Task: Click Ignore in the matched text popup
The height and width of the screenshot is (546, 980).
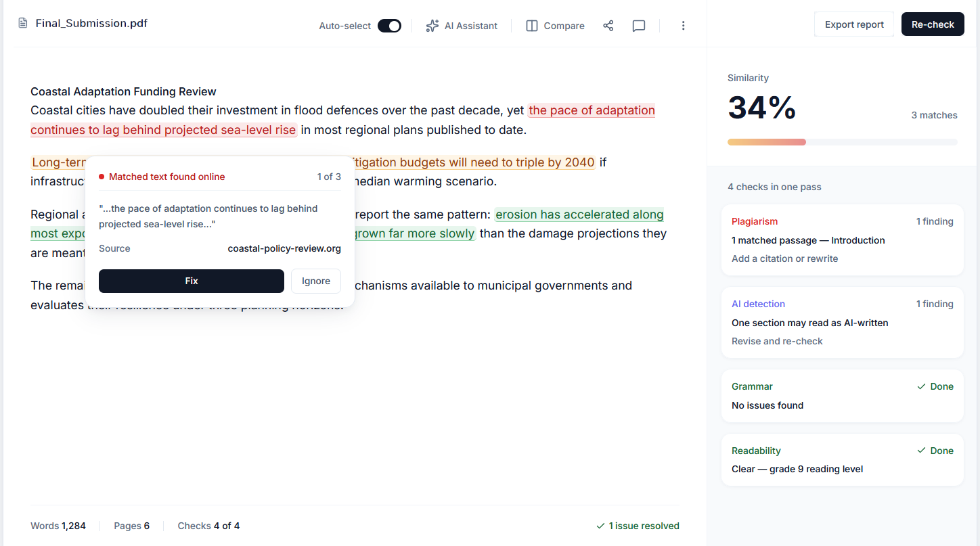Action: tap(316, 281)
